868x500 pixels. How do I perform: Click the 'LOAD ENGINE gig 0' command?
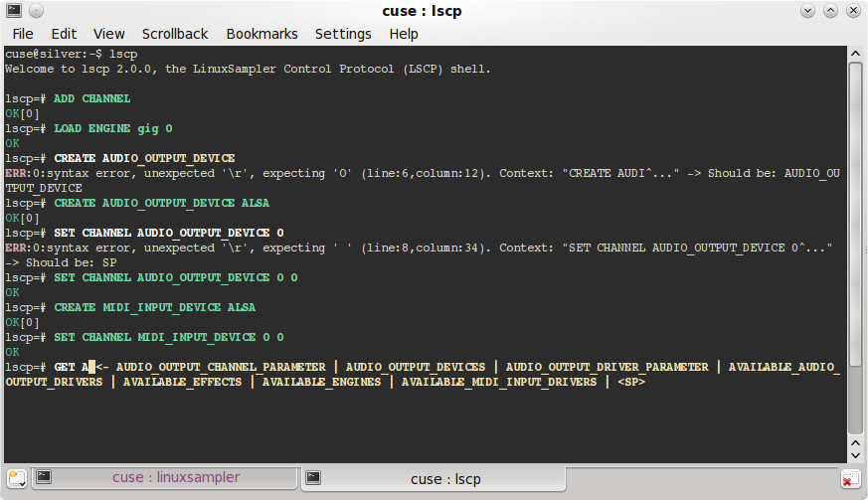pyautogui.click(x=113, y=128)
